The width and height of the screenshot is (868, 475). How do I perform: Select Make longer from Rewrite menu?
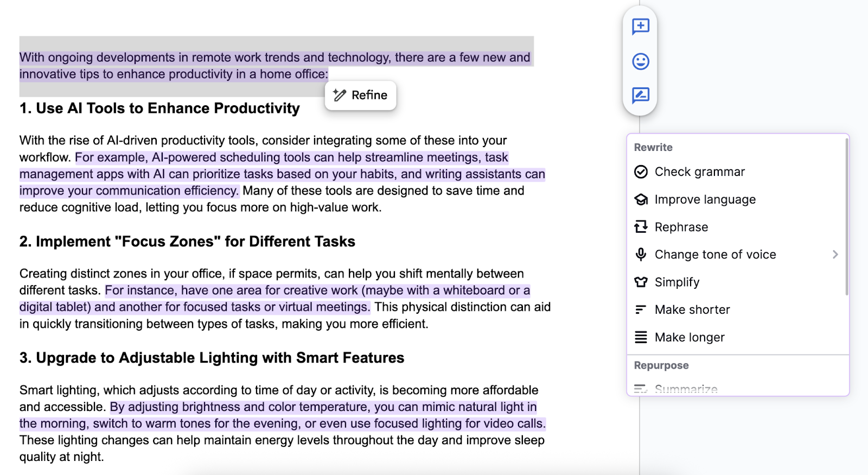pyautogui.click(x=690, y=338)
